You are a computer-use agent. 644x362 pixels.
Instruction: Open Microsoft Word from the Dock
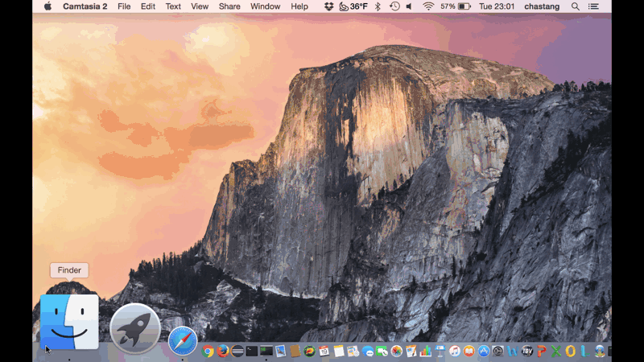(x=512, y=351)
